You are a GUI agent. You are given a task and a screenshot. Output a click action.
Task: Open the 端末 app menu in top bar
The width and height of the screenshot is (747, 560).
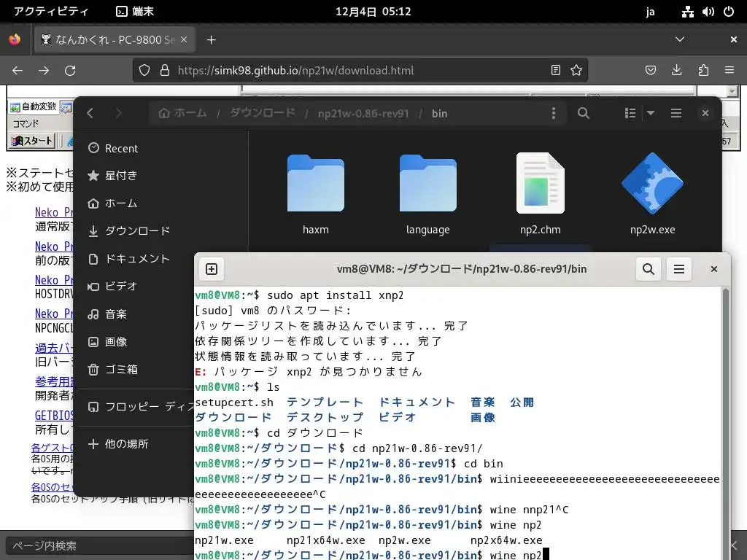click(x=135, y=12)
